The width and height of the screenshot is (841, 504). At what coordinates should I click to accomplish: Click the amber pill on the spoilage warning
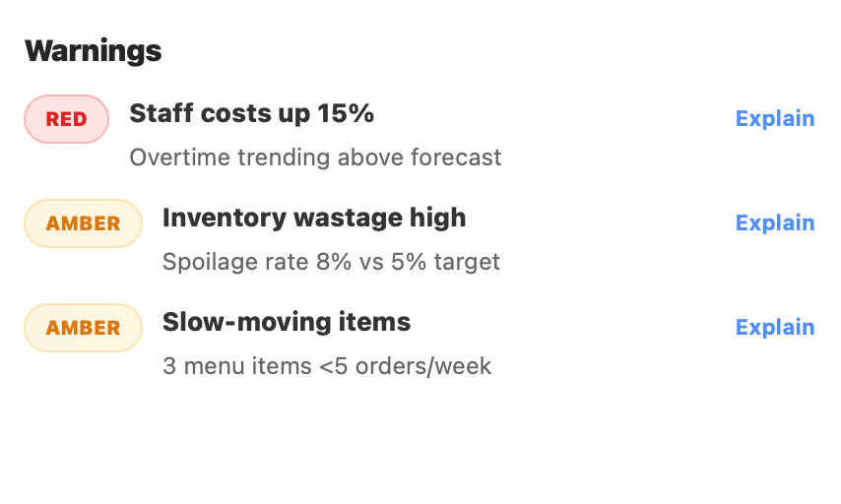83,223
